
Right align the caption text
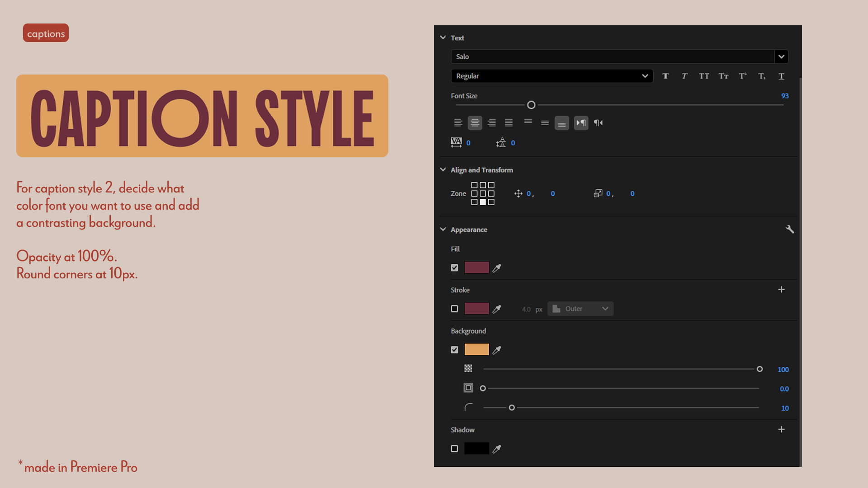coord(492,122)
